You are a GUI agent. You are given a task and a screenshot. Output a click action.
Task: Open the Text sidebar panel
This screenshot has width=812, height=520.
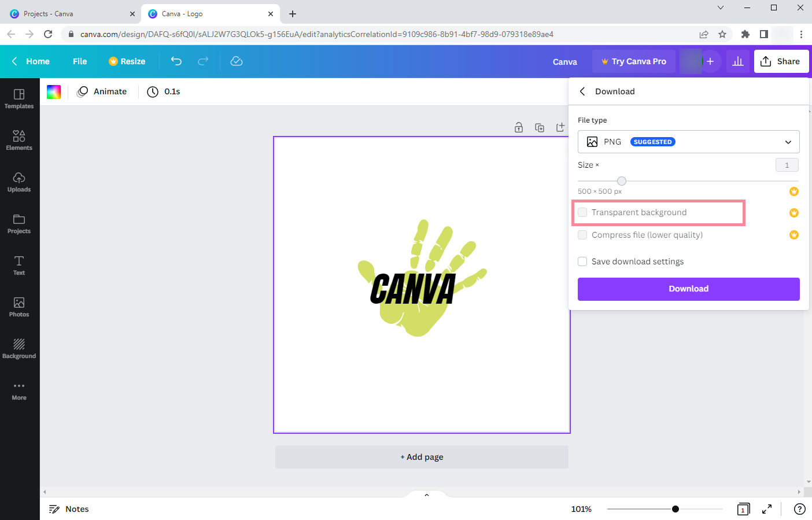coord(19,265)
